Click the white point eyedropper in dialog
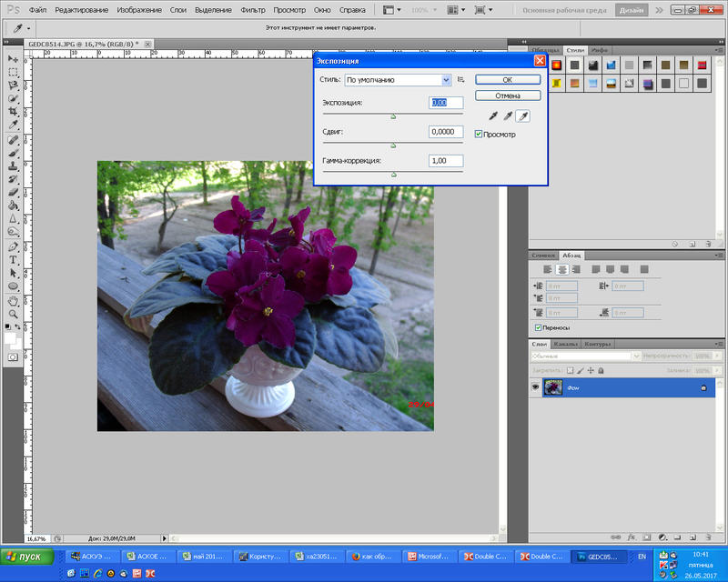Screen dimensions: 728x582 tap(522, 116)
